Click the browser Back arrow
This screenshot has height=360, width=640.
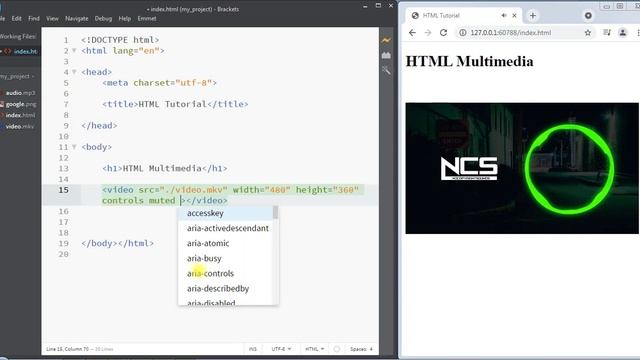tap(412, 33)
